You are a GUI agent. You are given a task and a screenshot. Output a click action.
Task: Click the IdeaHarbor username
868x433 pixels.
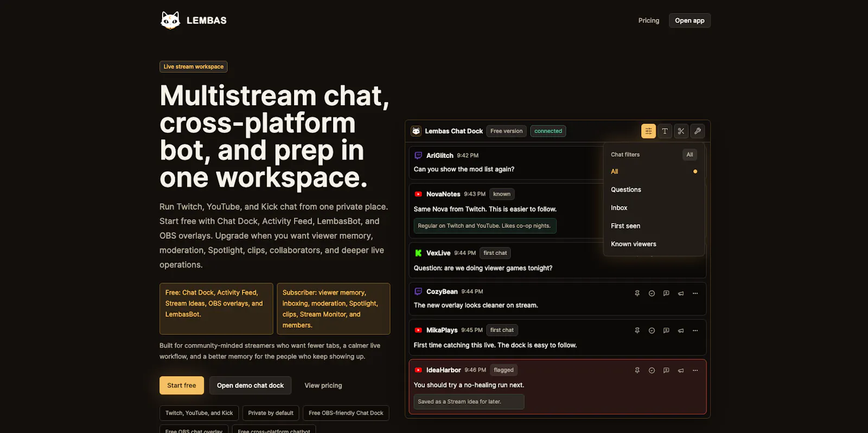(x=444, y=370)
